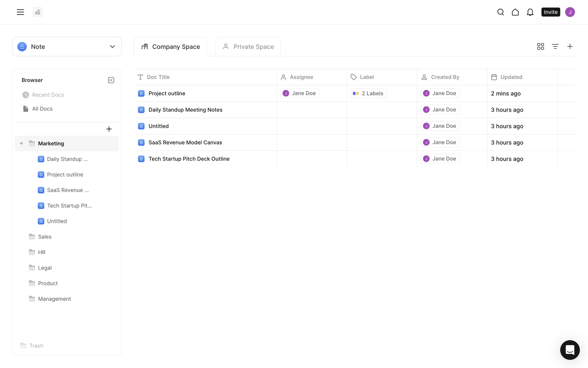Screen dimensions: 588x368
Task: Open the Trash folder
Action: coord(36,346)
